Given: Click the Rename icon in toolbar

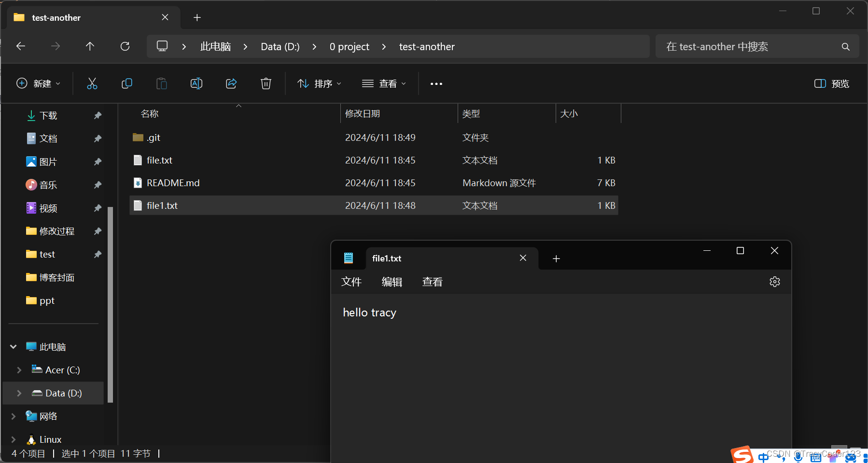Looking at the screenshot, I should pos(196,83).
